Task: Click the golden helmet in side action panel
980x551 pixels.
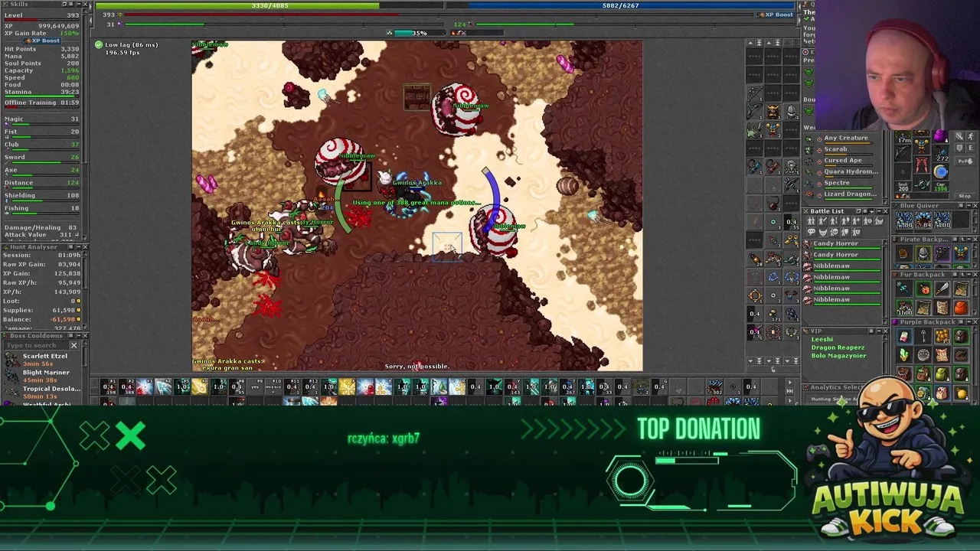Action: tap(773, 111)
